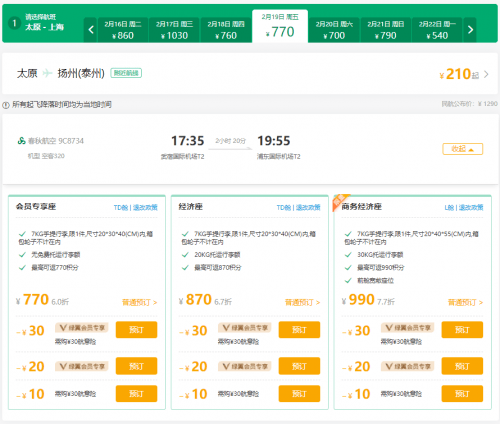Click the step 1 circle badge
Viewport: 500px width, 424px height.
tap(14, 23)
